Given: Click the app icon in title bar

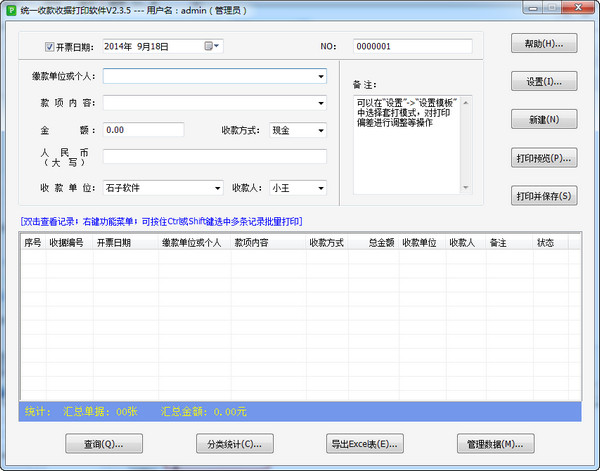Looking at the screenshot, I should [x=11, y=10].
